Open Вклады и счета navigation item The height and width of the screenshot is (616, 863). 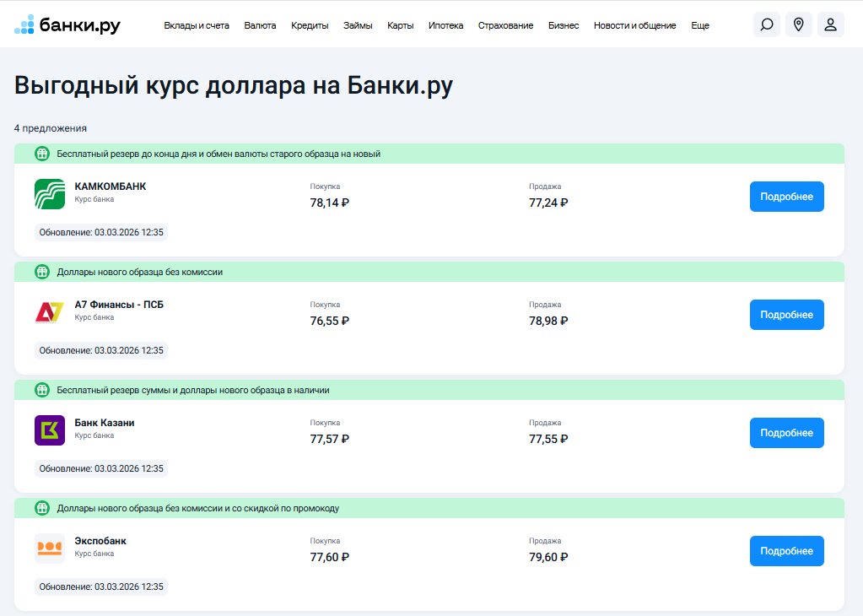pos(198,25)
